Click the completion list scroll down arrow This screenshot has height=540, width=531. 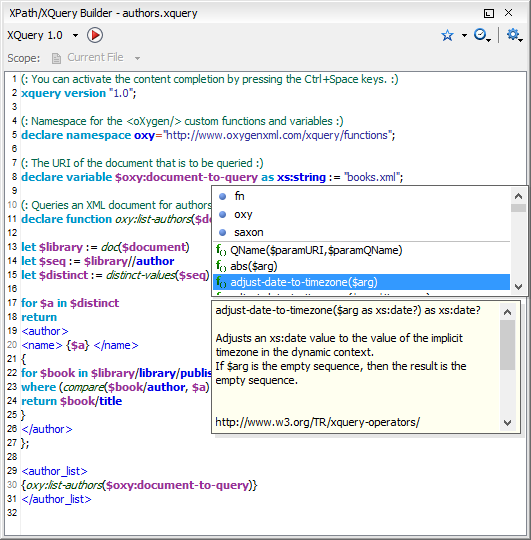click(519, 287)
